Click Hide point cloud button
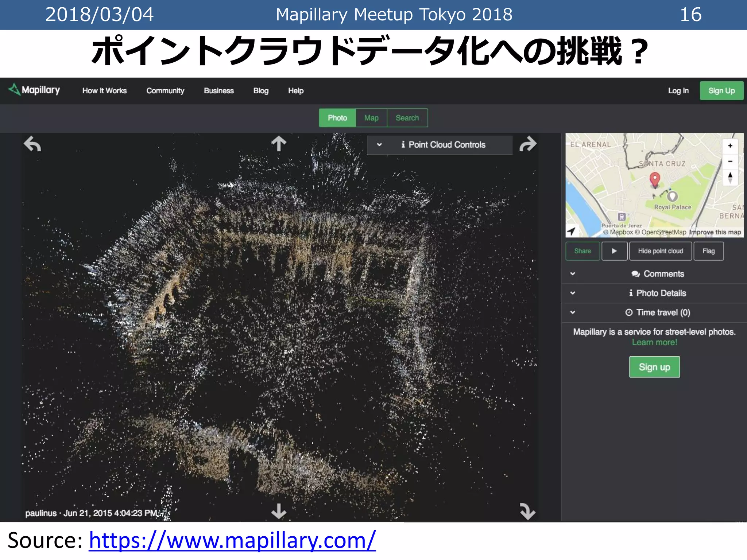The height and width of the screenshot is (560, 747). pos(660,251)
